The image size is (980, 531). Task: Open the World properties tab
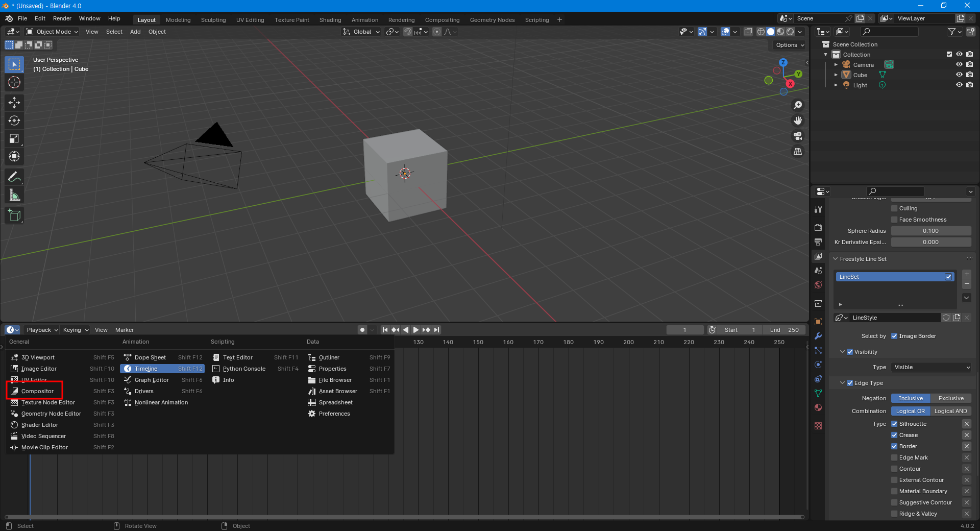pyautogui.click(x=818, y=285)
